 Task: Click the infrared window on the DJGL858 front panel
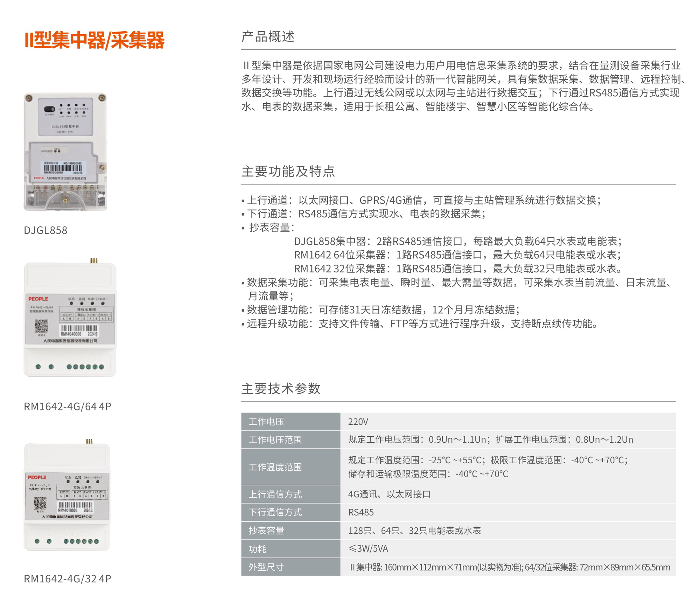click(50, 109)
